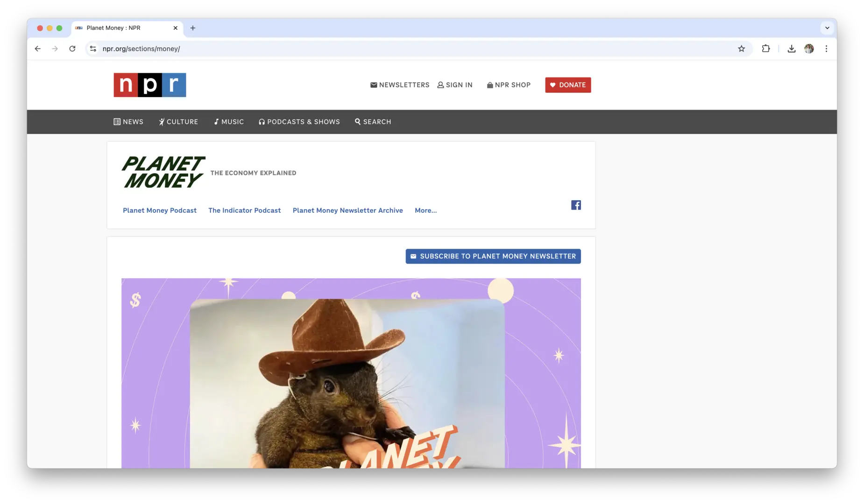Open the News menu
The height and width of the screenshot is (504, 864).
128,122
